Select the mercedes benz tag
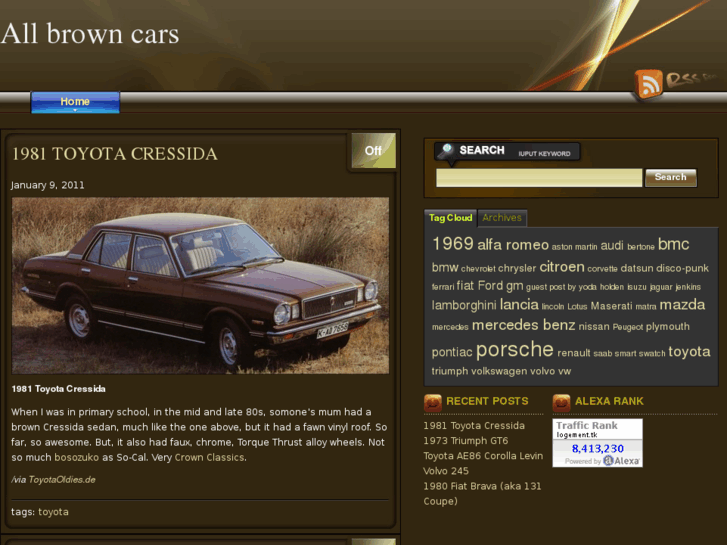This screenshot has height=545, width=727. 523,325
